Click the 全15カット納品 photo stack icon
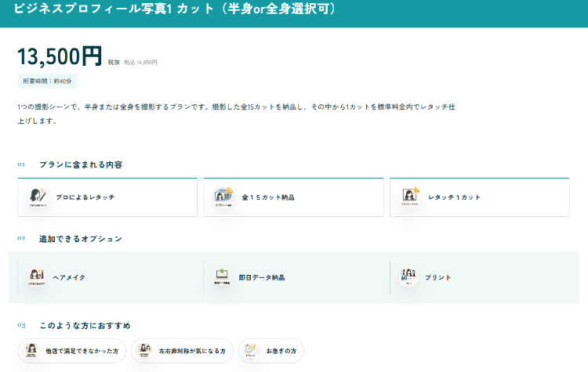This screenshot has height=372, width=588. pos(223,197)
